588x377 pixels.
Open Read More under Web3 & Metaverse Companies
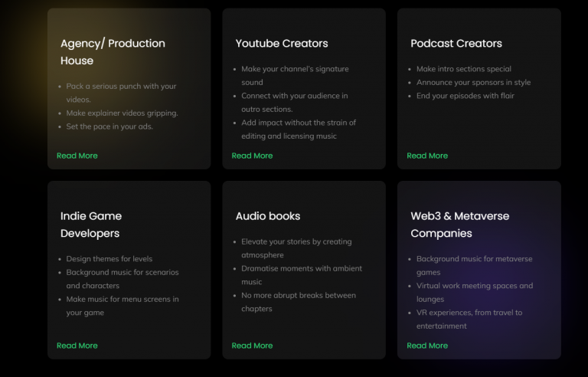pyautogui.click(x=427, y=346)
